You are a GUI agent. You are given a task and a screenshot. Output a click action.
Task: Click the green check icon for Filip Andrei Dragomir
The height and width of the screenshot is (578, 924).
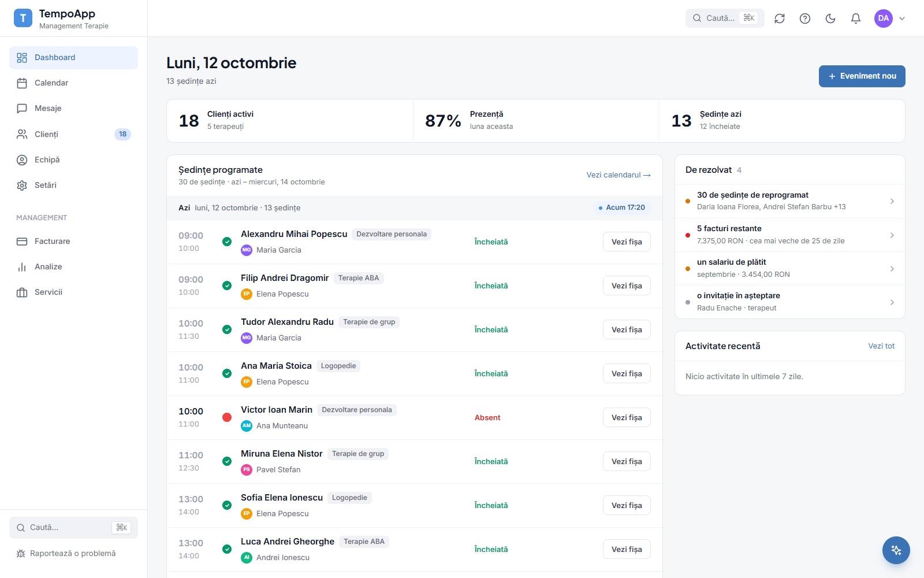pos(227,286)
